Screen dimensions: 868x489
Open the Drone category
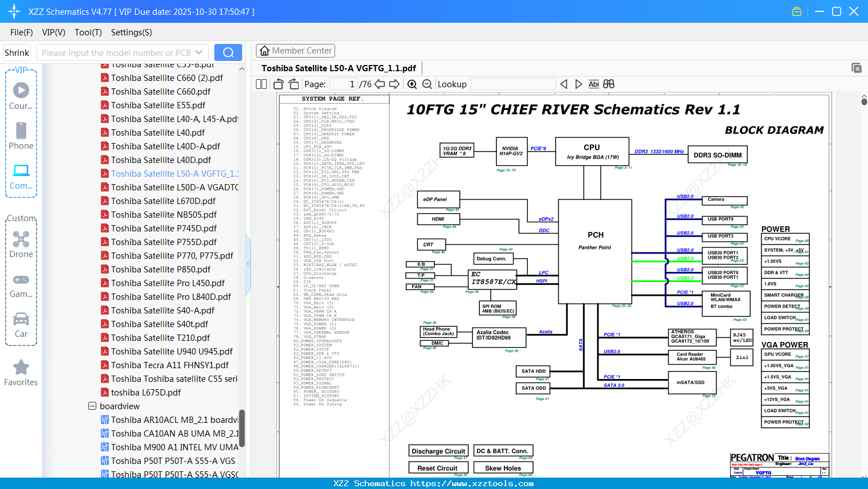pos(21,244)
